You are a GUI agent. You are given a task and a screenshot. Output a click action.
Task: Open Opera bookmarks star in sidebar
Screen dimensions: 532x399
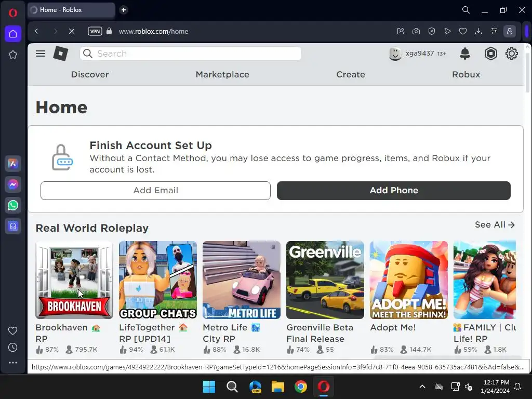coord(13,55)
